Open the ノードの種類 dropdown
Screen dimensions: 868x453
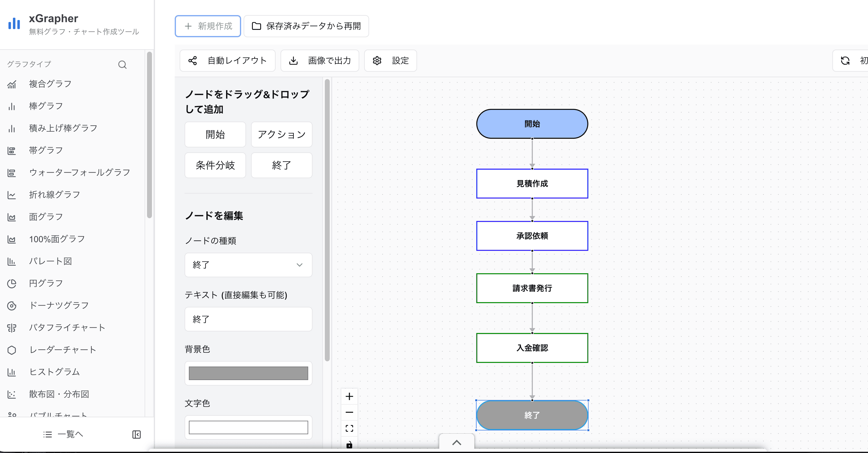248,265
